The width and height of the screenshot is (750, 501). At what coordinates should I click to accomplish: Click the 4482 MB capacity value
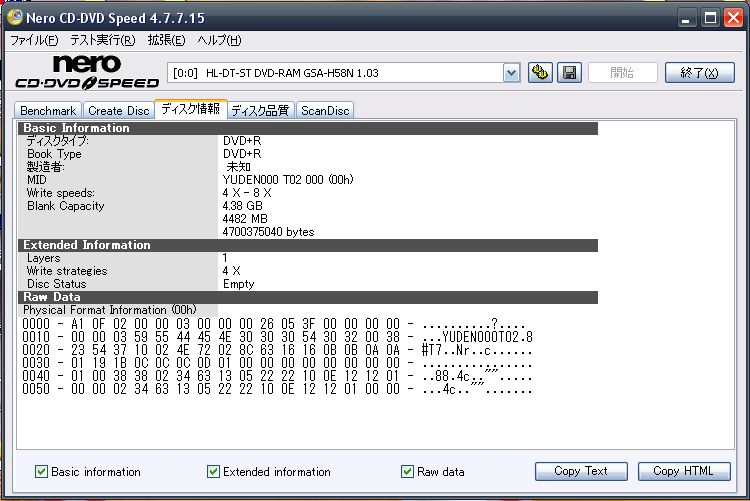pyautogui.click(x=245, y=219)
